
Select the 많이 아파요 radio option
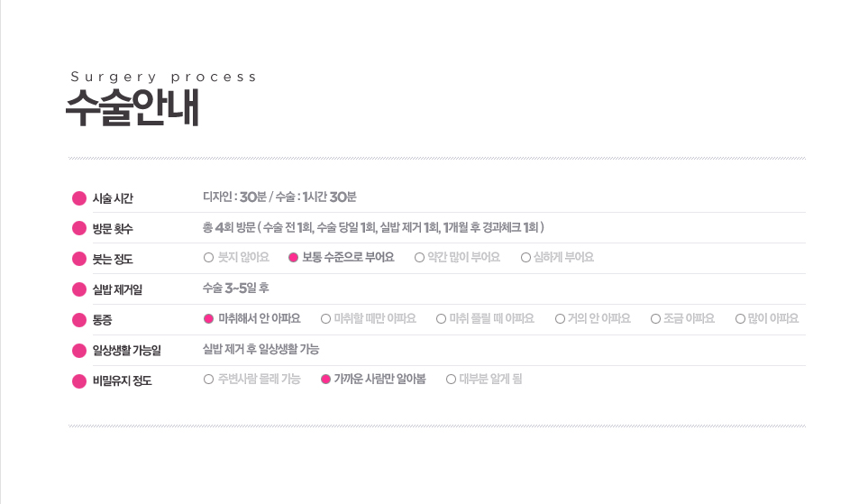(x=740, y=319)
